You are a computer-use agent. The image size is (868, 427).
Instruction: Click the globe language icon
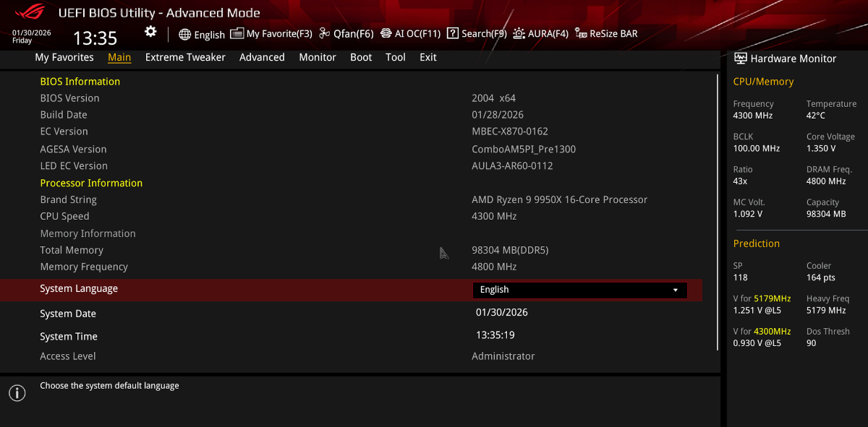185,34
